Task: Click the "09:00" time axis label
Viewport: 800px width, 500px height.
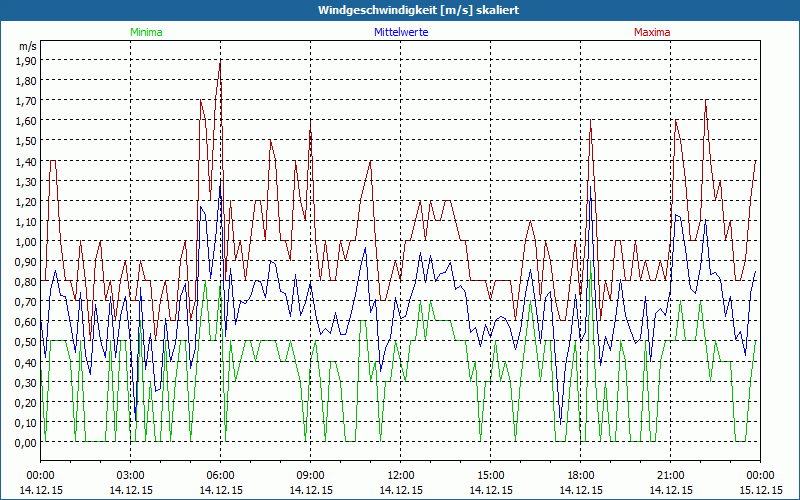Action: (x=311, y=476)
